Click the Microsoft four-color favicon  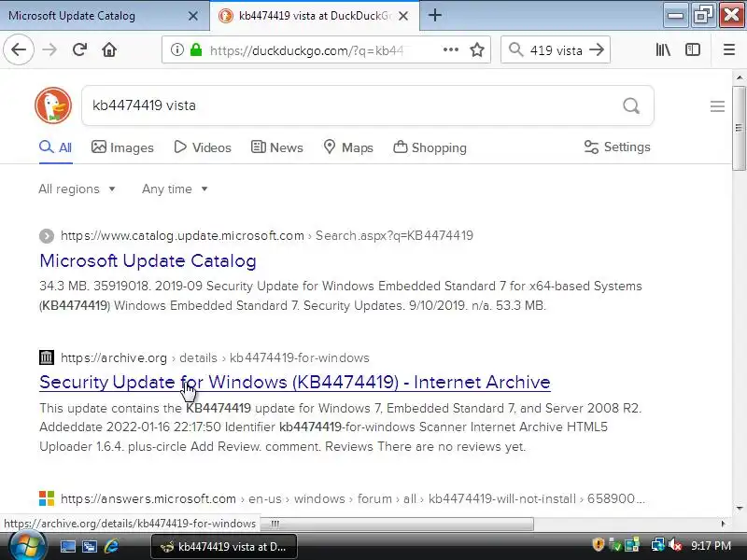coord(47,498)
